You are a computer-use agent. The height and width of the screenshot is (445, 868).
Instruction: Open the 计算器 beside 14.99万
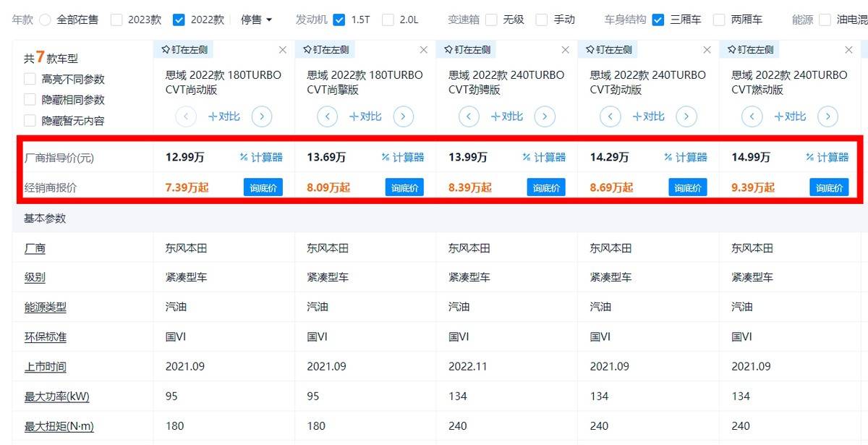coord(827,157)
